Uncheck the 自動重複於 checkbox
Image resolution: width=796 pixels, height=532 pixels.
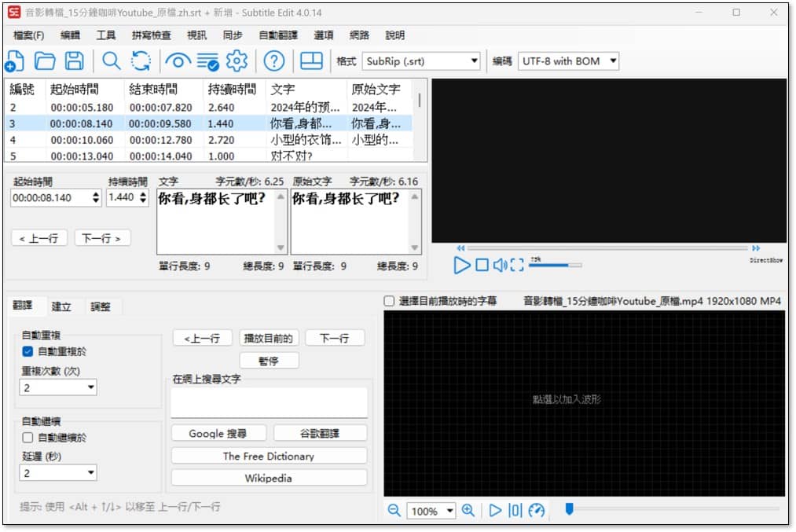pyautogui.click(x=28, y=351)
